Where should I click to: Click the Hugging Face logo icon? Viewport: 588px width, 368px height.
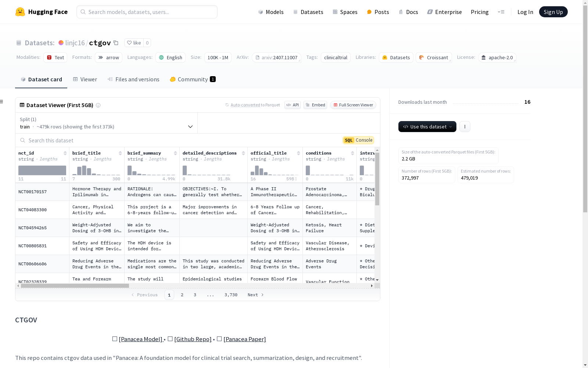click(20, 12)
